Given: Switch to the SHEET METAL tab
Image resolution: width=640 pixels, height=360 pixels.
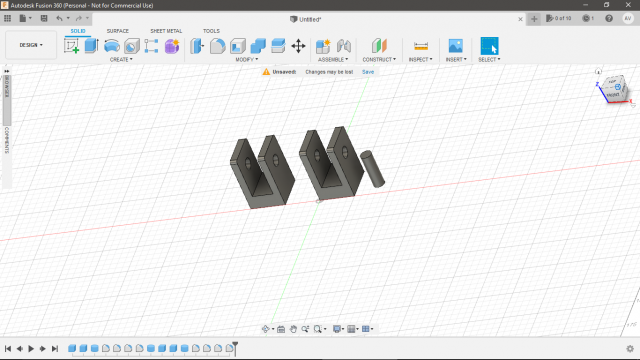Looking at the screenshot, I should (x=166, y=31).
